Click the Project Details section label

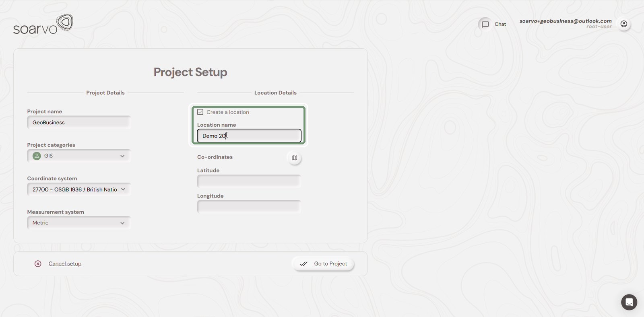(105, 93)
